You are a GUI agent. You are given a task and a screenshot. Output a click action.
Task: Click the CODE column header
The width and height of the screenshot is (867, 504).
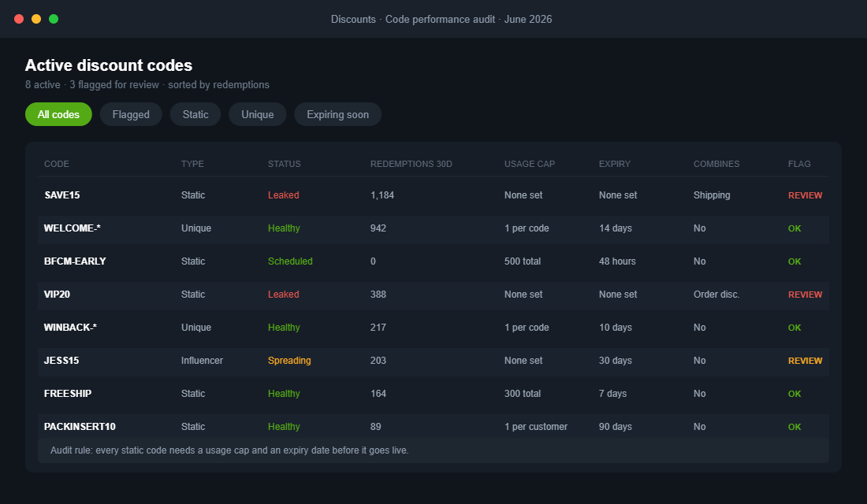pos(57,164)
